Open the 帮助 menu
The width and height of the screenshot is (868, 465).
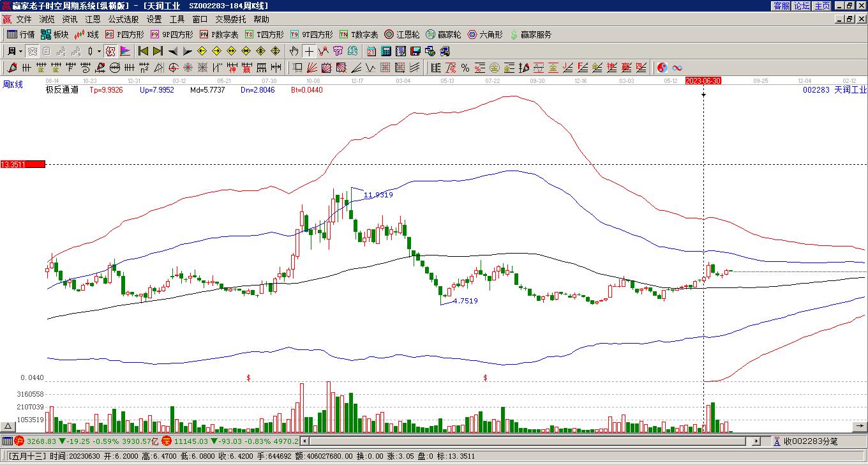click(x=262, y=20)
